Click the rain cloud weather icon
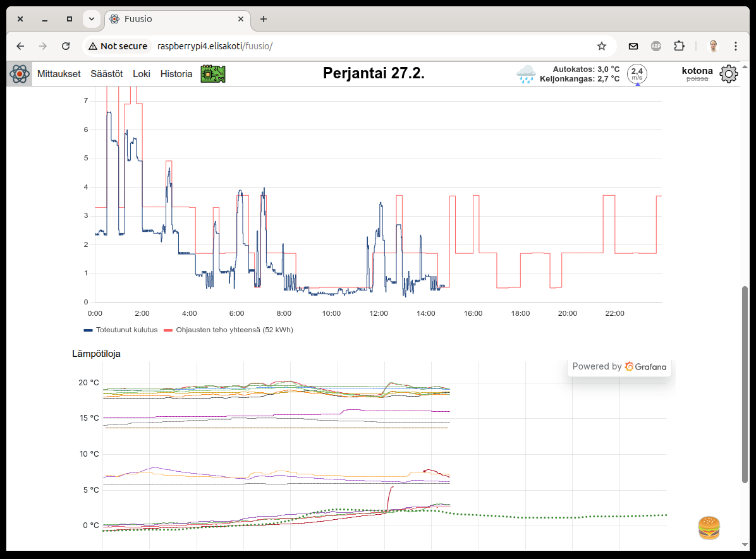This screenshot has height=559, width=756. coord(525,75)
